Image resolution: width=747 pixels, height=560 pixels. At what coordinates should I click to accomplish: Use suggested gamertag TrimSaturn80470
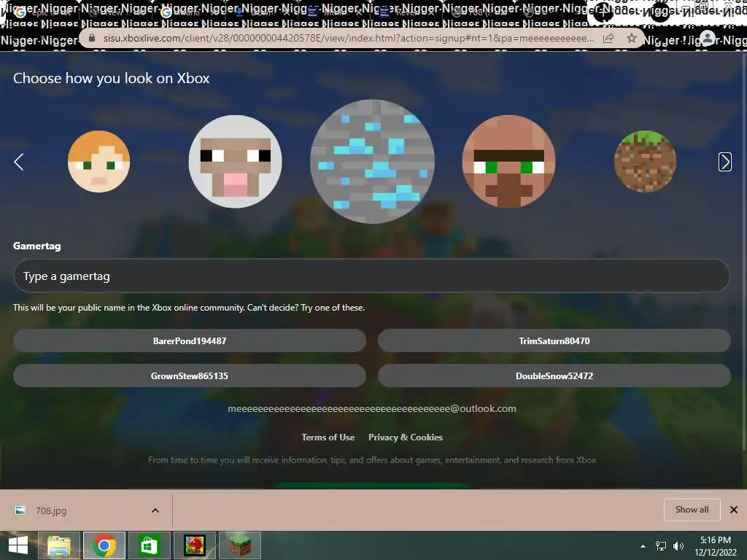554,341
